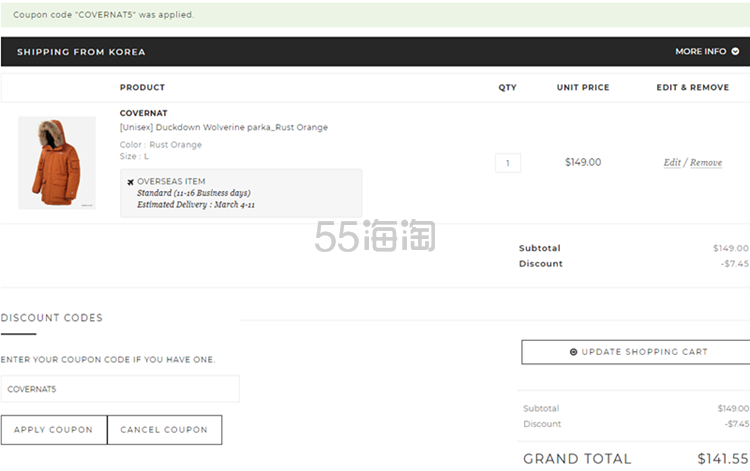Open the COVERNAT brand name link
The width and height of the screenshot is (750, 471).
point(143,113)
